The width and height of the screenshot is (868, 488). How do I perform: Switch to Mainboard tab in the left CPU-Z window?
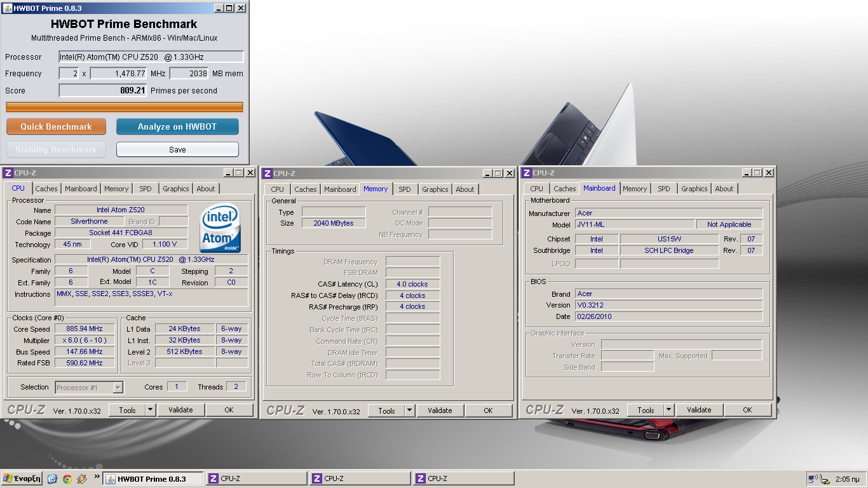click(81, 189)
